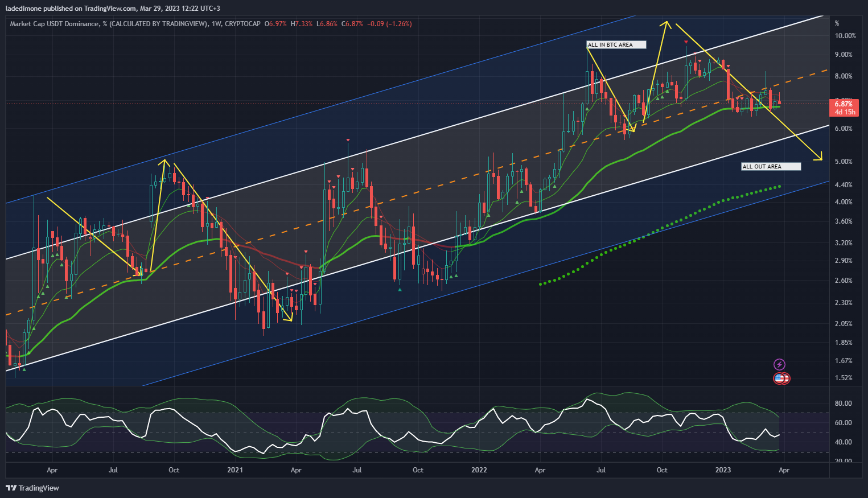Click 80.00 on the RSI pane axis

[843, 404]
